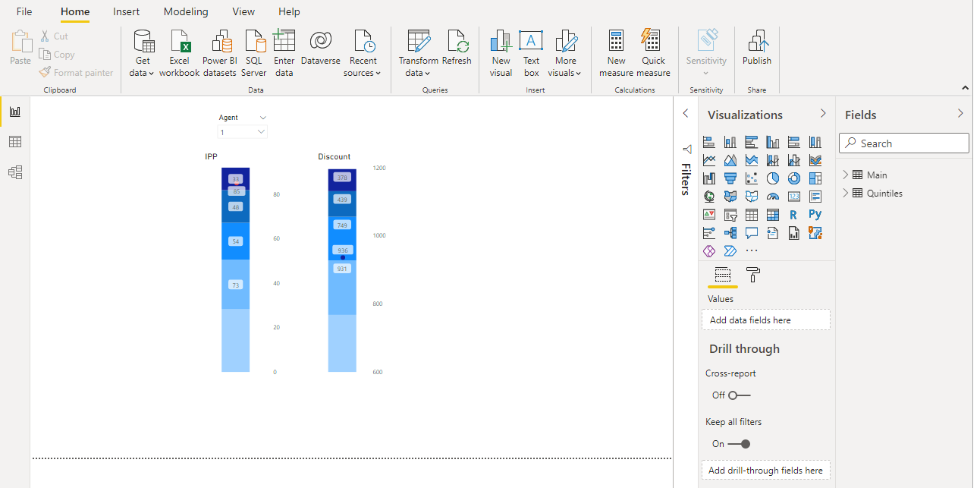Switch to Report view in left sidebar
Image resolution: width=980 pixels, height=488 pixels.
(15, 112)
